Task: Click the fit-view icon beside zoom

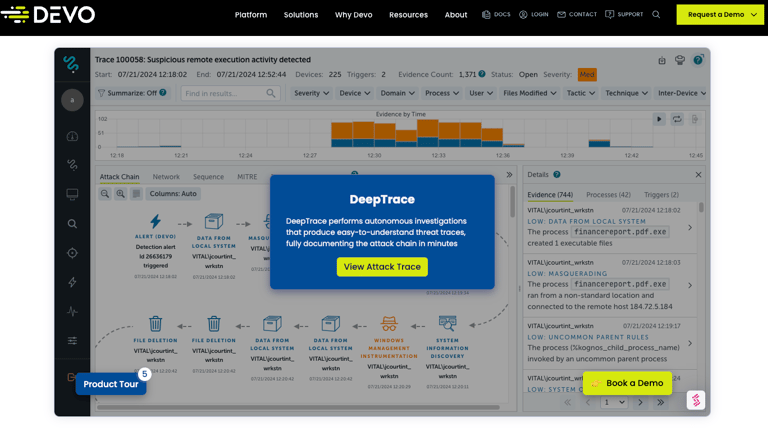Action: tap(136, 194)
